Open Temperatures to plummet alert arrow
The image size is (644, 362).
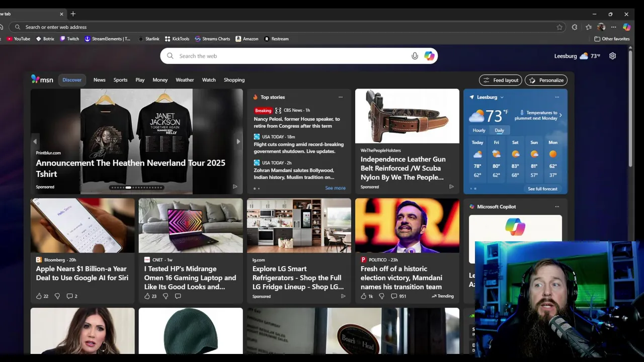click(x=560, y=115)
